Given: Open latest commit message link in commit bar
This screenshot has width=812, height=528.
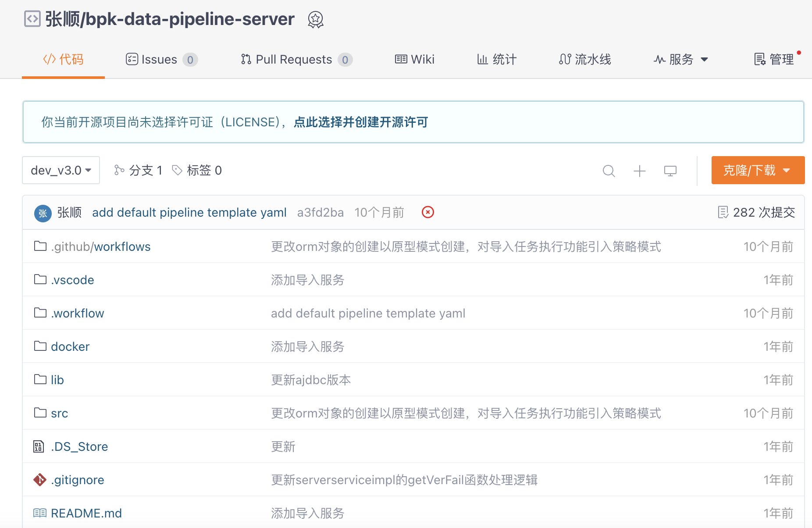Looking at the screenshot, I should pyautogui.click(x=189, y=213).
